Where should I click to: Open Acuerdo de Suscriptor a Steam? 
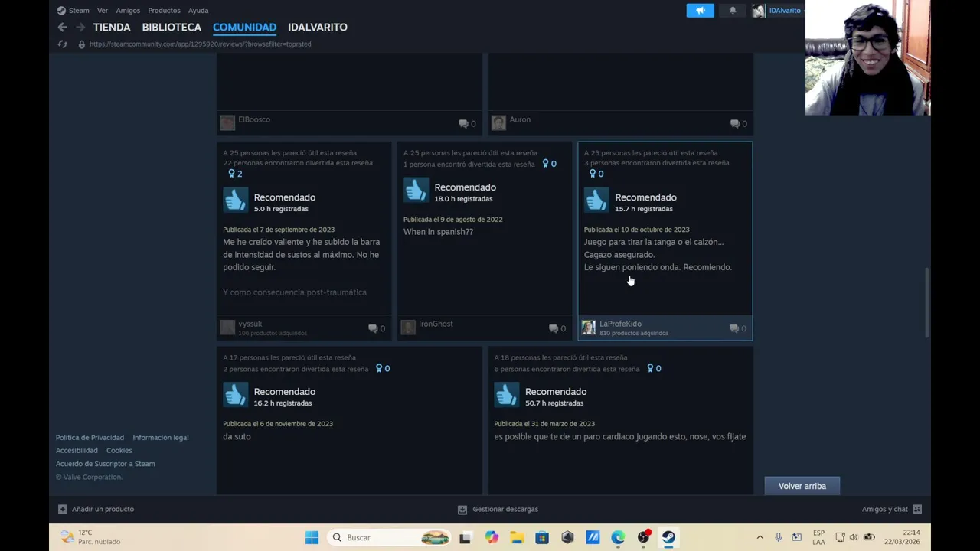[105, 464]
